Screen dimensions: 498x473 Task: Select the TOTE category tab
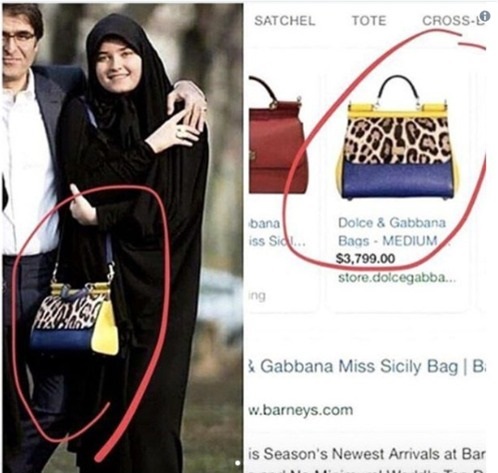pos(369,21)
